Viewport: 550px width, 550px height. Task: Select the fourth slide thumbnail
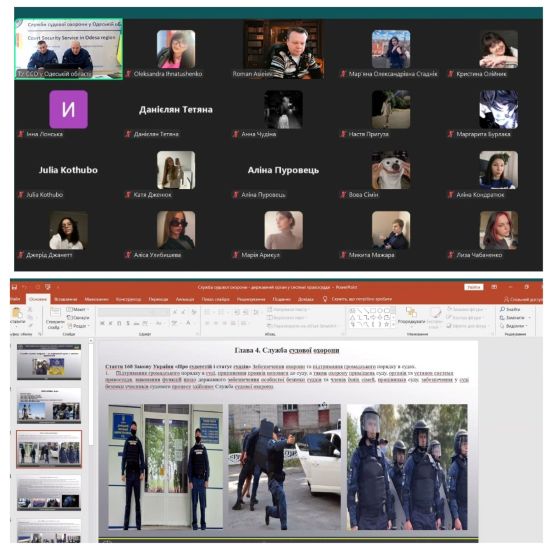click(49, 493)
